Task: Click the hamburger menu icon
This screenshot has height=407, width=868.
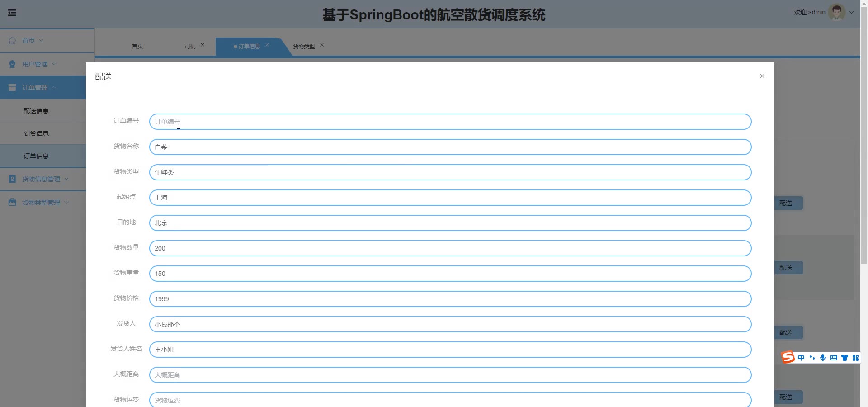Action: tap(12, 13)
